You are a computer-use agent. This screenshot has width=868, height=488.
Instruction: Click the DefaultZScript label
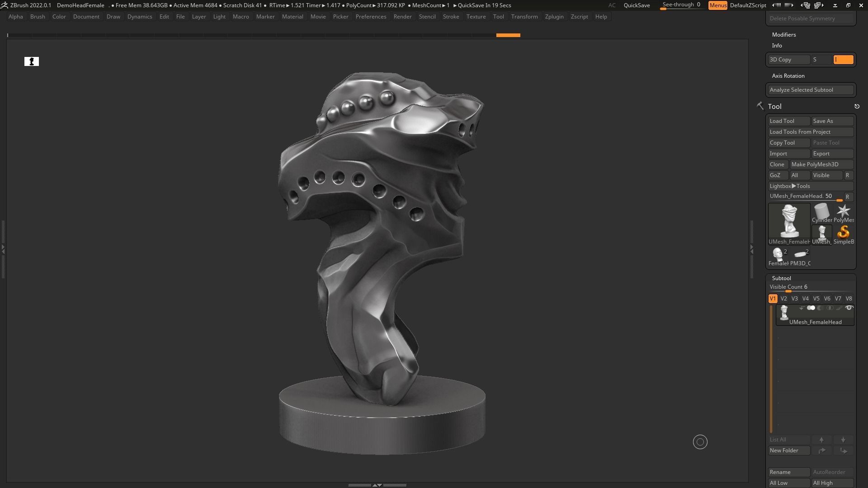pyautogui.click(x=748, y=5)
